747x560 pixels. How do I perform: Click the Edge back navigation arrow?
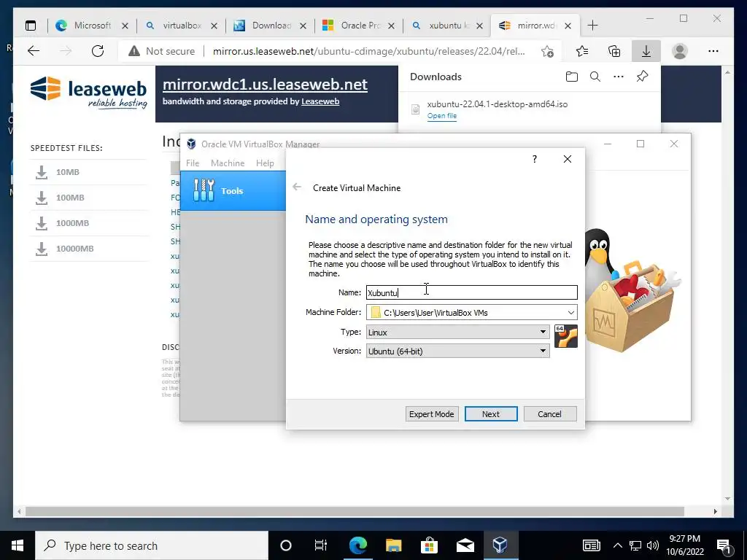click(x=34, y=51)
